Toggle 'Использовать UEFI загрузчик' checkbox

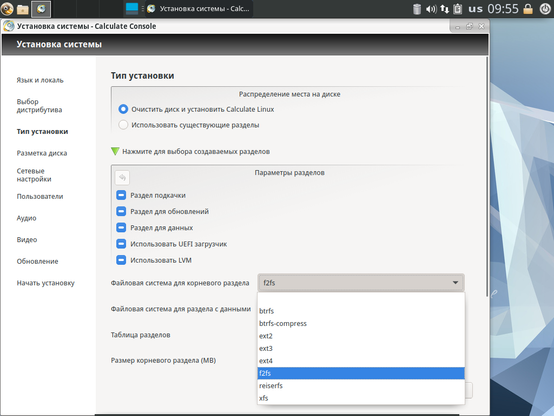point(121,244)
